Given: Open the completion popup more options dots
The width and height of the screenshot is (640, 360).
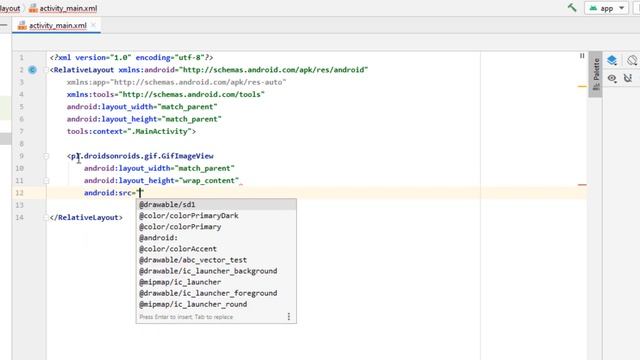Looking at the screenshot, I should (x=289, y=316).
